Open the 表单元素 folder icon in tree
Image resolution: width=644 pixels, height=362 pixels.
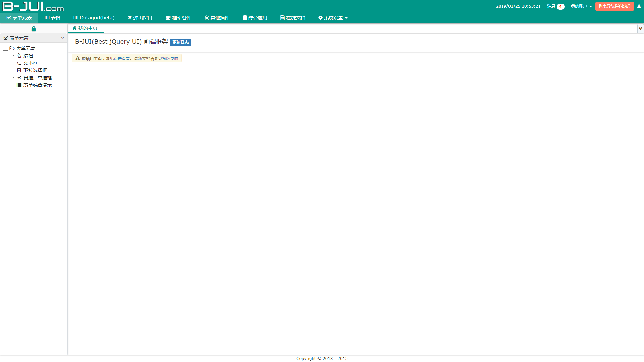tap(12, 48)
